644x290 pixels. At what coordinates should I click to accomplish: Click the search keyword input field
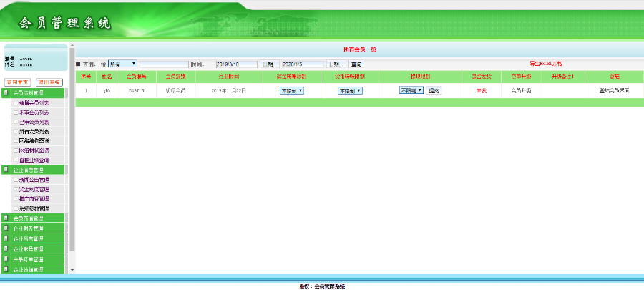coord(164,64)
